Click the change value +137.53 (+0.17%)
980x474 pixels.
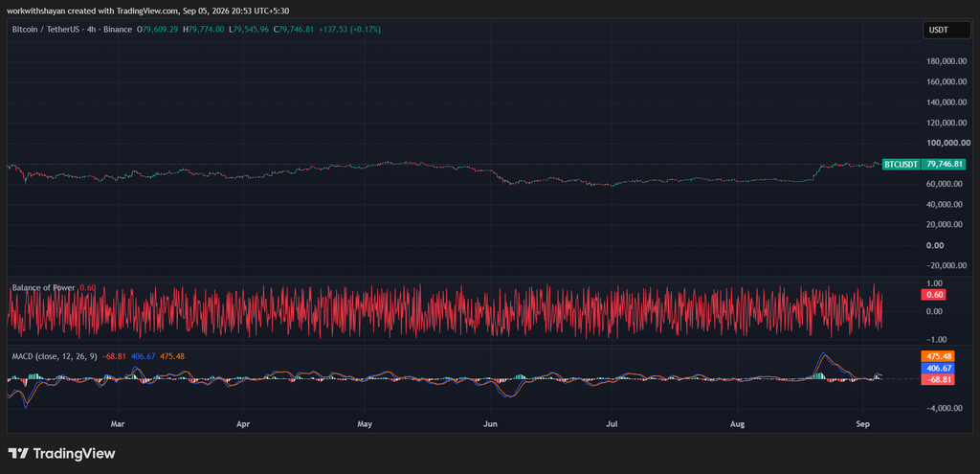pos(350,30)
